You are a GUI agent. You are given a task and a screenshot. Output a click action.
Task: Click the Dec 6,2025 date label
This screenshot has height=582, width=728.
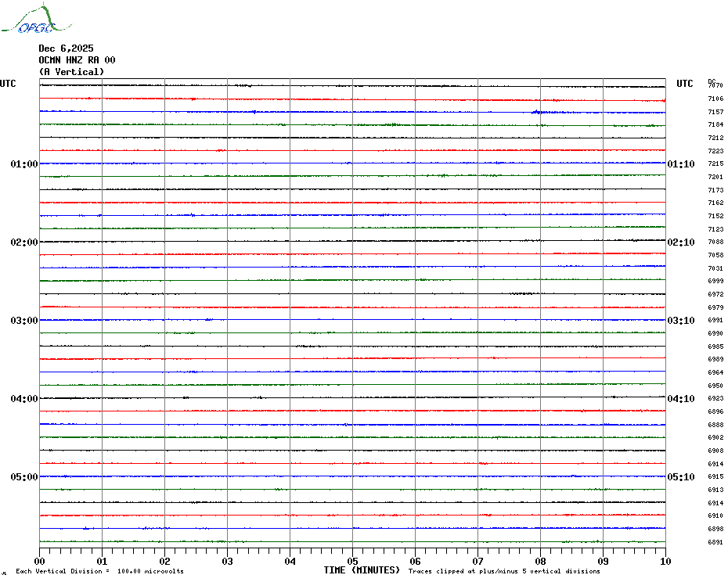click(x=66, y=48)
